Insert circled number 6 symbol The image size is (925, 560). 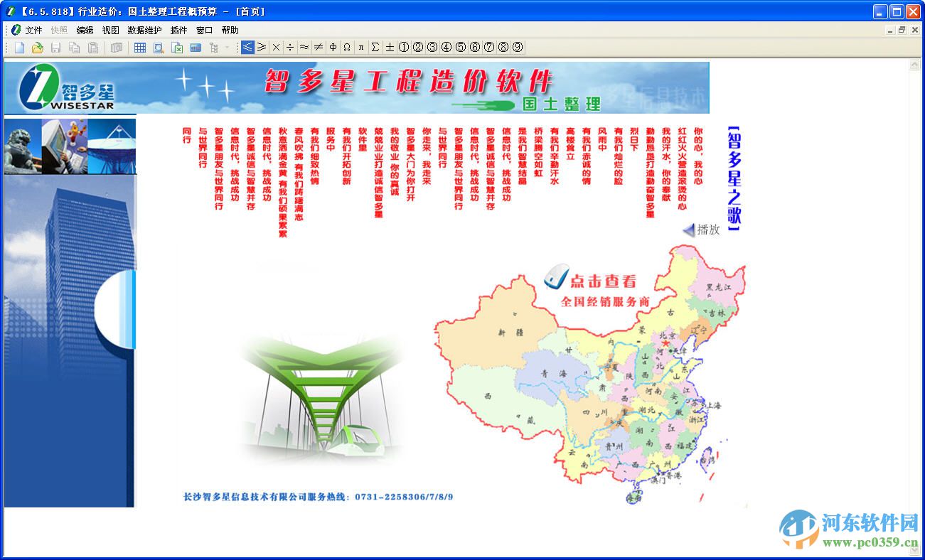475,48
